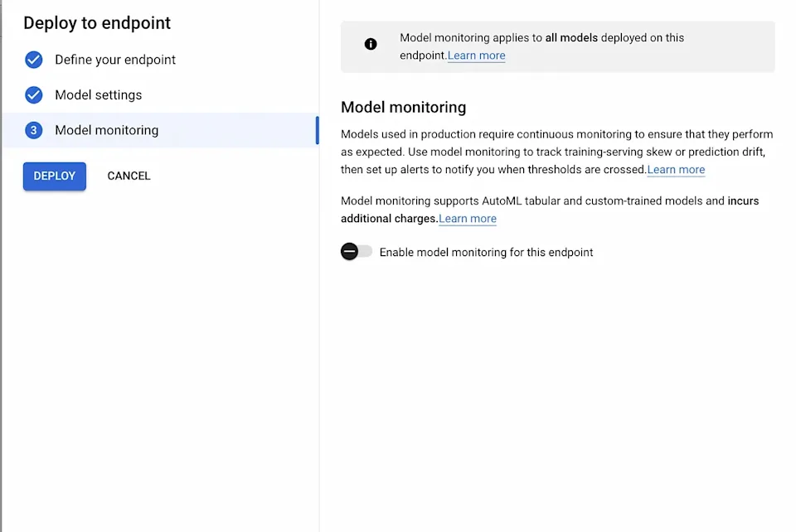Click the 'Enable model monitoring for this endpoint' label
796x532 pixels.
(x=487, y=252)
